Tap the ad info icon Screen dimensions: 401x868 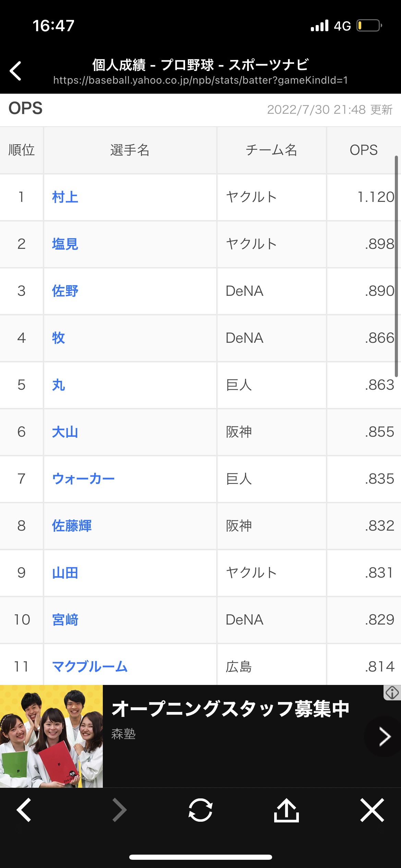click(392, 693)
